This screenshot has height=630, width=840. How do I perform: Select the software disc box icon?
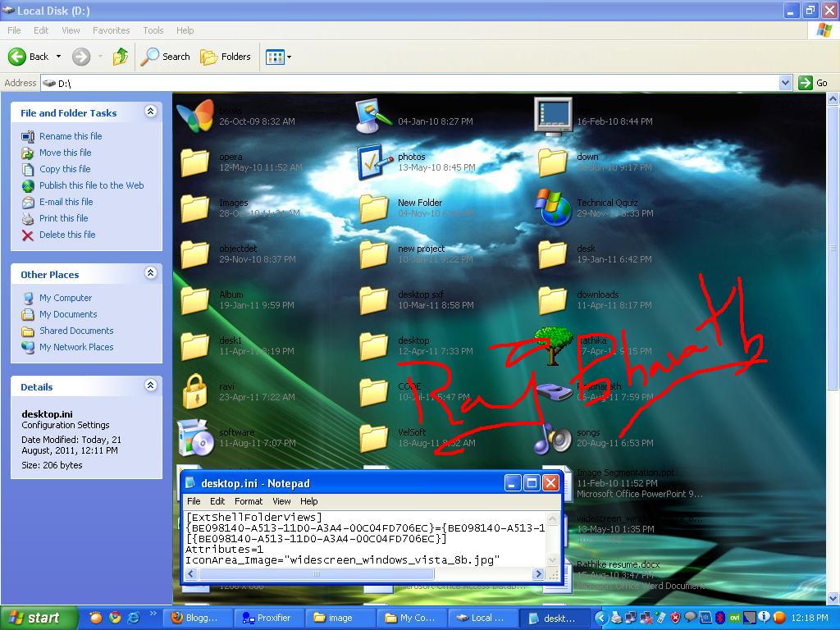pos(195,438)
